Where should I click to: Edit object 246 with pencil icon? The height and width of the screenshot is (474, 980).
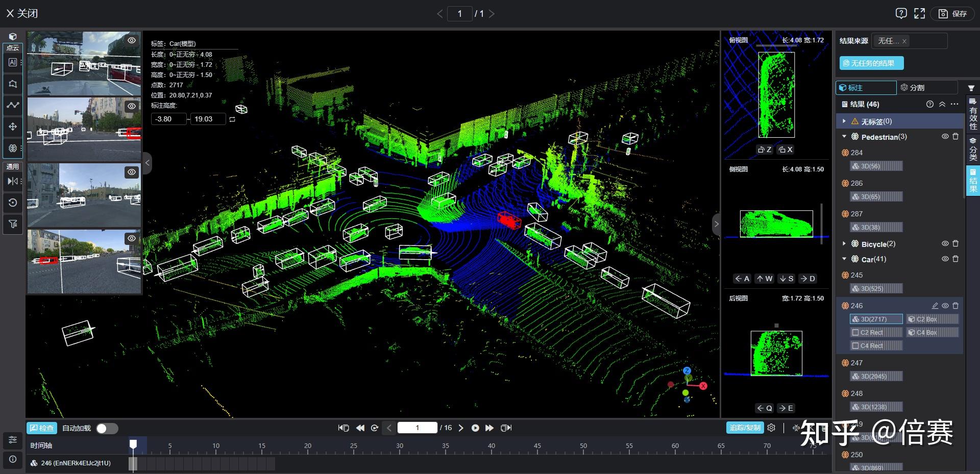(x=935, y=306)
